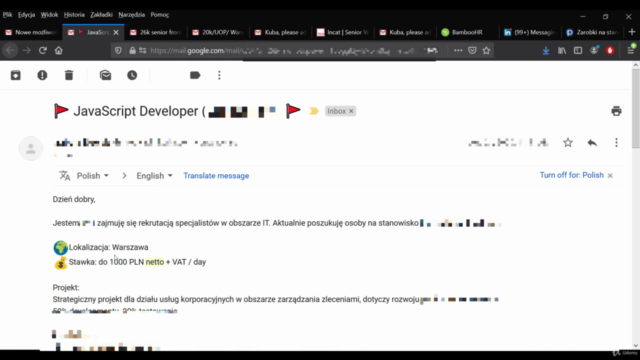This screenshot has height=360, width=640.
Task: Switch to Nowe możliwości tab
Action: tap(31, 32)
